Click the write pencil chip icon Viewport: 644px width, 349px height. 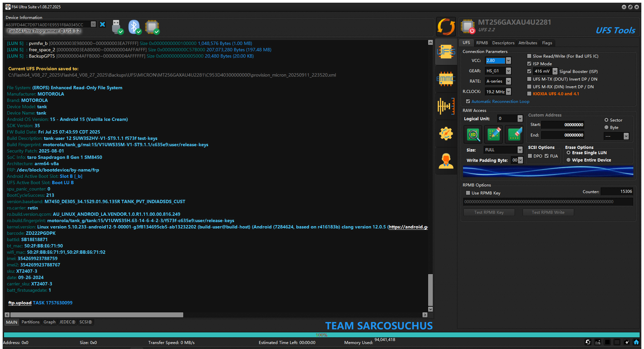tap(494, 134)
